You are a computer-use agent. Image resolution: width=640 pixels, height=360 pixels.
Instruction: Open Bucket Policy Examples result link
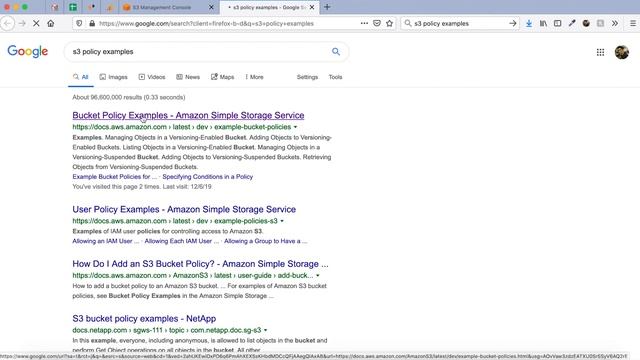(188, 116)
